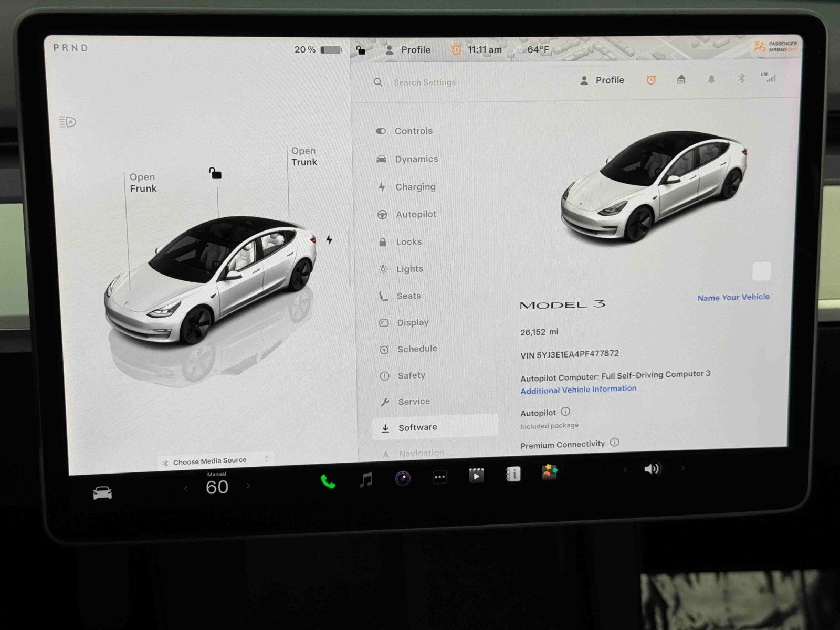Viewport: 840px width, 630px height.
Task: Select the Software menu item
Action: [x=417, y=427]
